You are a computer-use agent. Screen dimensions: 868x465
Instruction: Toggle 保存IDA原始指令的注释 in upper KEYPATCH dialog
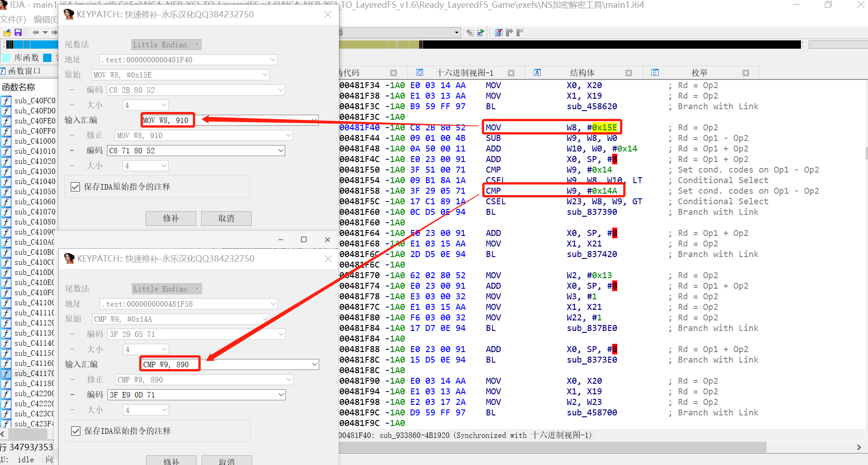click(x=75, y=187)
